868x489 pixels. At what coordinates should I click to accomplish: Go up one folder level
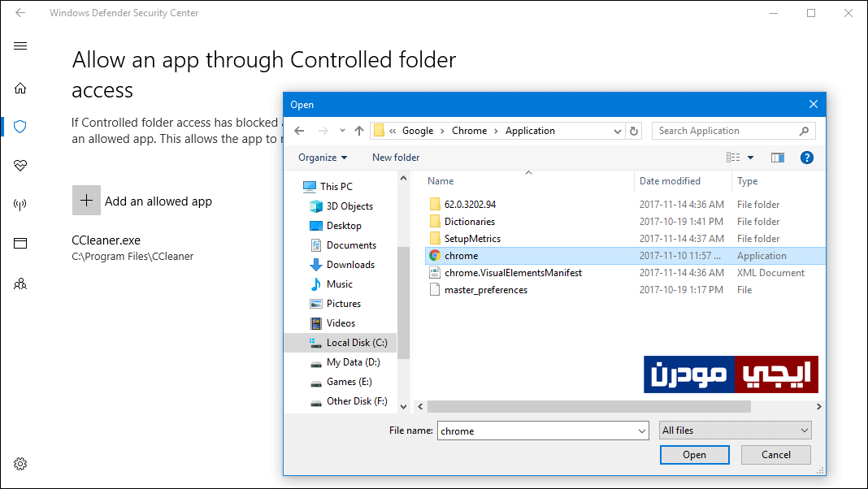[x=359, y=131]
